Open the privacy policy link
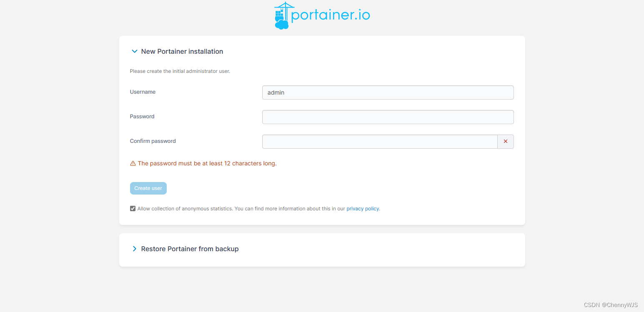The height and width of the screenshot is (312, 644). tap(363, 209)
